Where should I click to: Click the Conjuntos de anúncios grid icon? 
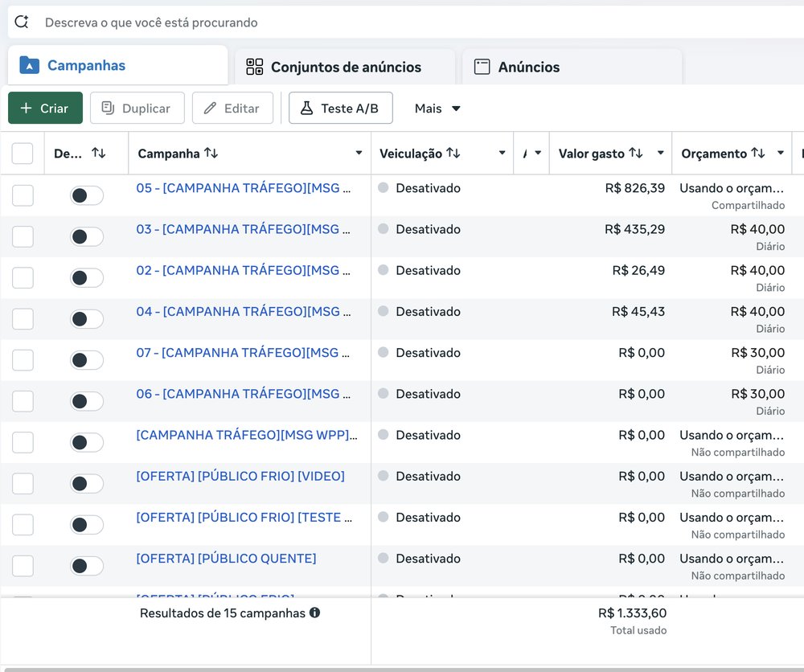254,67
